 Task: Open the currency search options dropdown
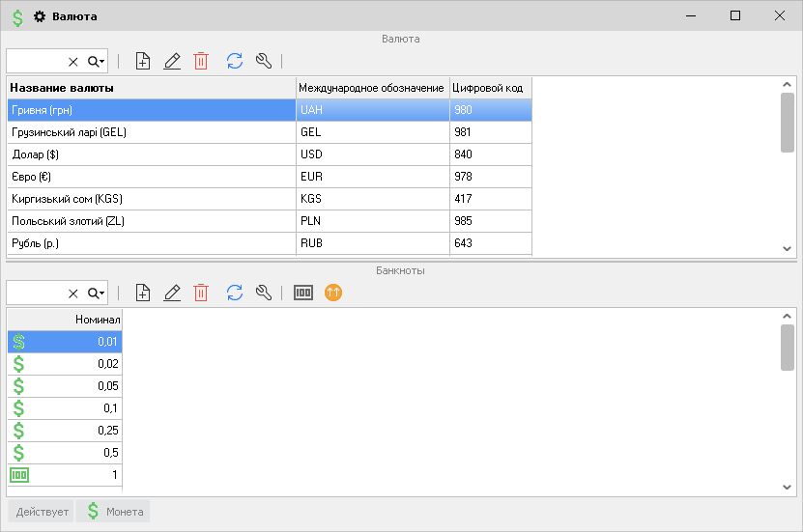pos(97,61)
